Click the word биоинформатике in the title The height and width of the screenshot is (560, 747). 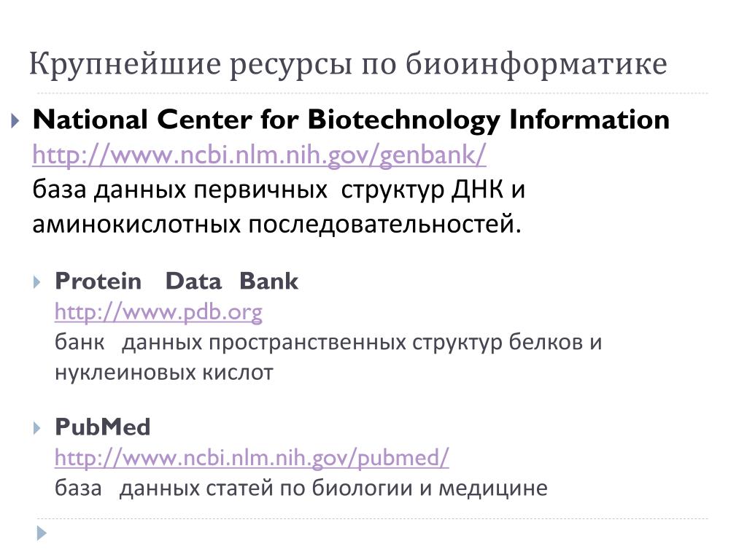pos(536,64)
